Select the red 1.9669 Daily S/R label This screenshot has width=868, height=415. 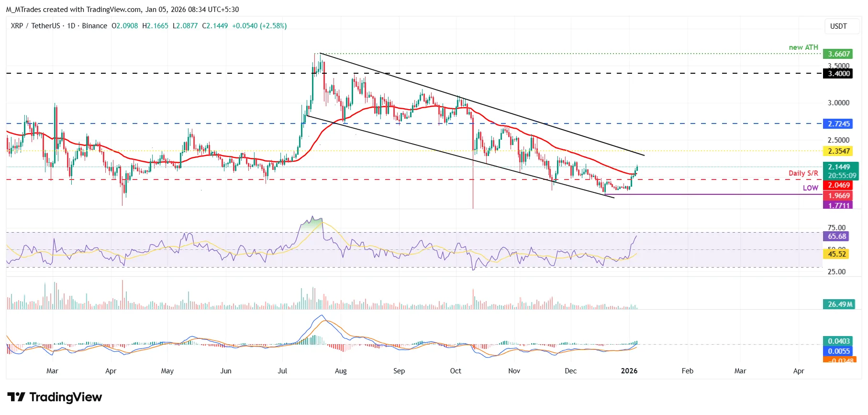click(839, 196)
